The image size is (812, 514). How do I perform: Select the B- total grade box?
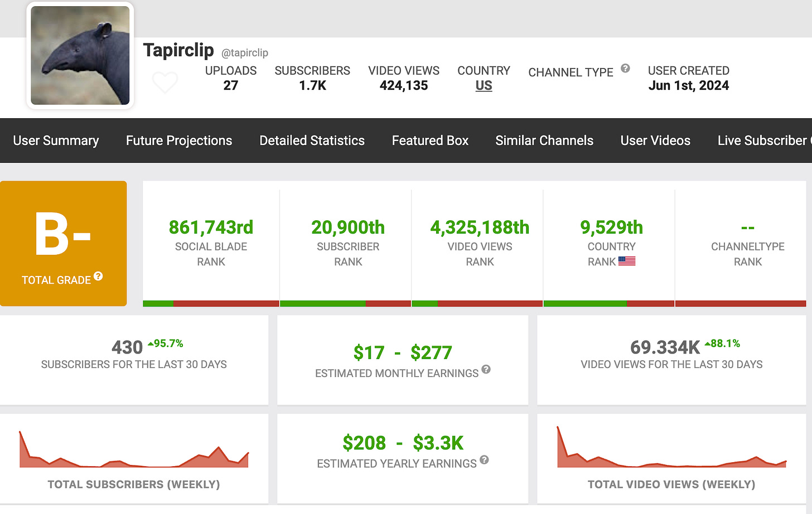(x=64, y=244)
